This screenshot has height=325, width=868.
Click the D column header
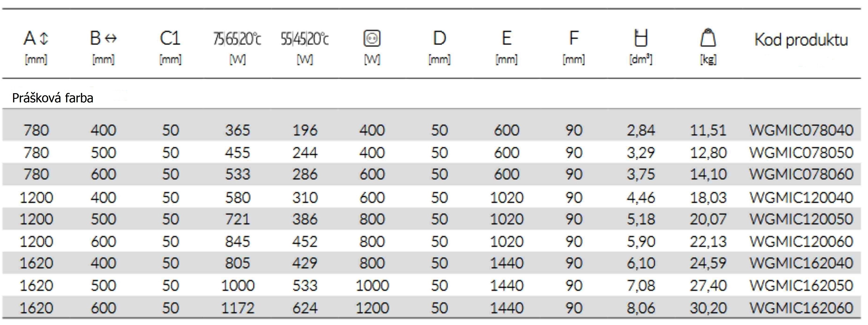tap(439, 38)
